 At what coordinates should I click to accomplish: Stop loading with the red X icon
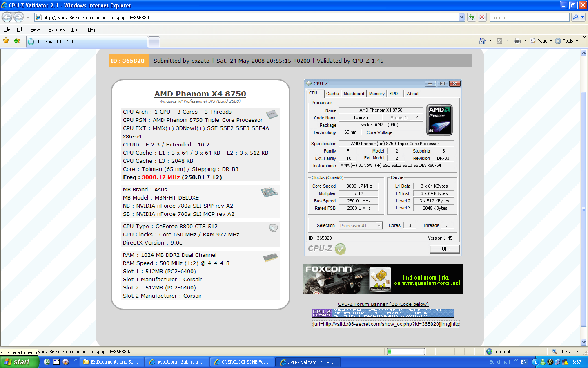tap(482, 17)
